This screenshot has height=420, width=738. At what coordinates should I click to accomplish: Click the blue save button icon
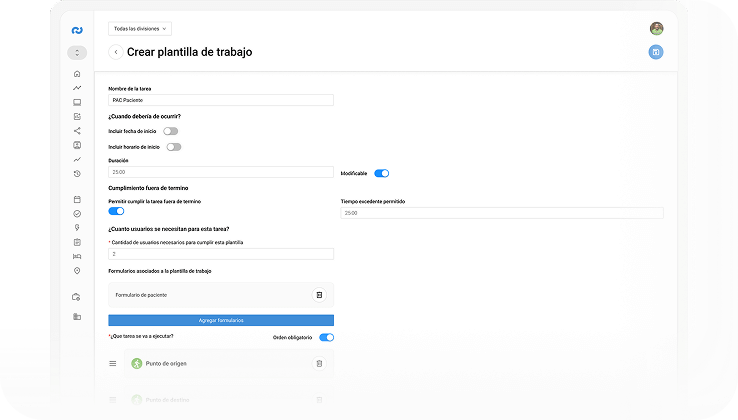click(x=655, y=52)
